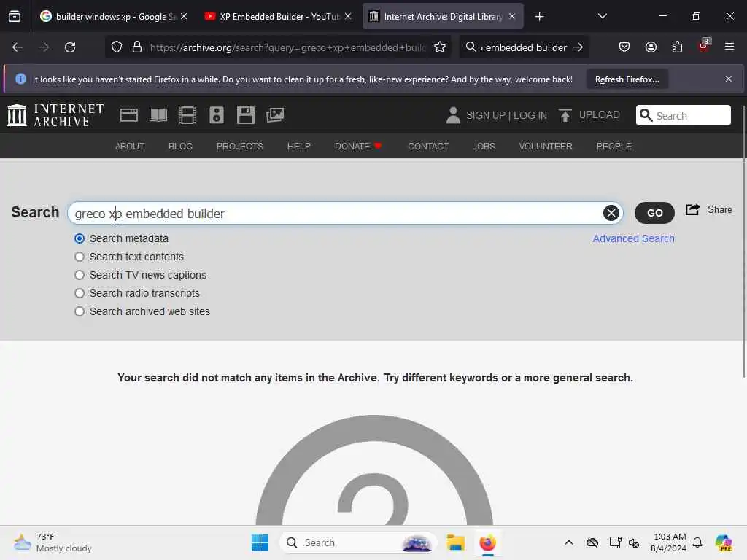Open Firefox application menu
Image resolution: width=747 pixels, height=560 pixels.
[x=729, y=47]
